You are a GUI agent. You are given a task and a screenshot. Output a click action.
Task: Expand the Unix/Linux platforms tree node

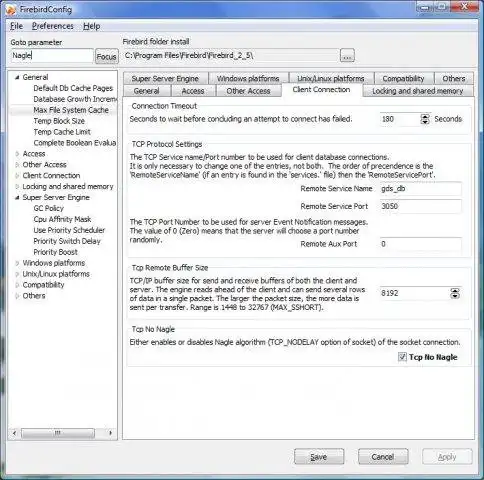click(17, 274)
